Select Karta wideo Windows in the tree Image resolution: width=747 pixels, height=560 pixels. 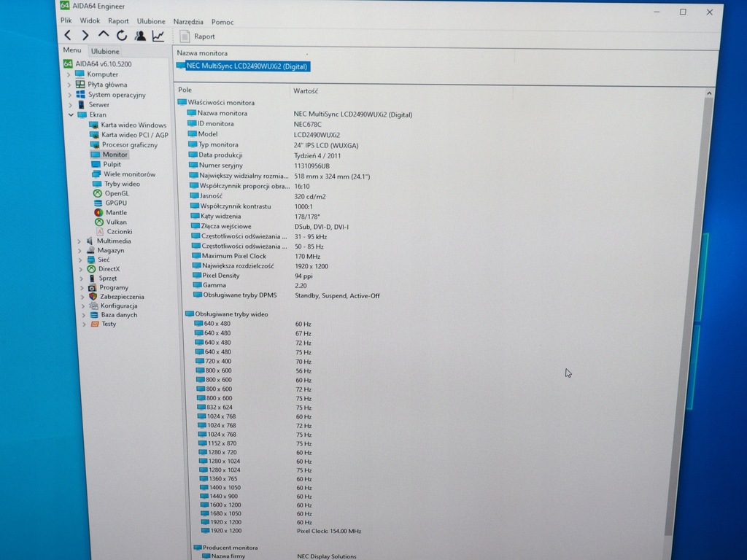tap(128, 125)
